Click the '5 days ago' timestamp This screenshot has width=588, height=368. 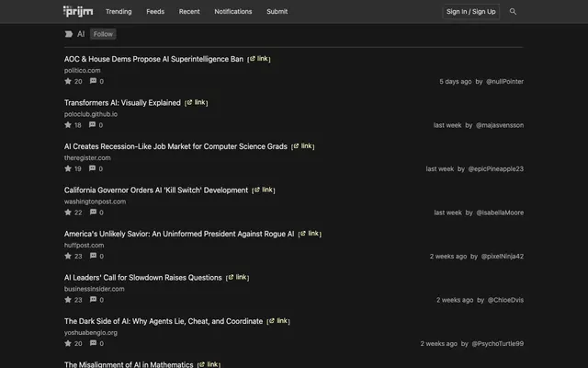point(456,82)
